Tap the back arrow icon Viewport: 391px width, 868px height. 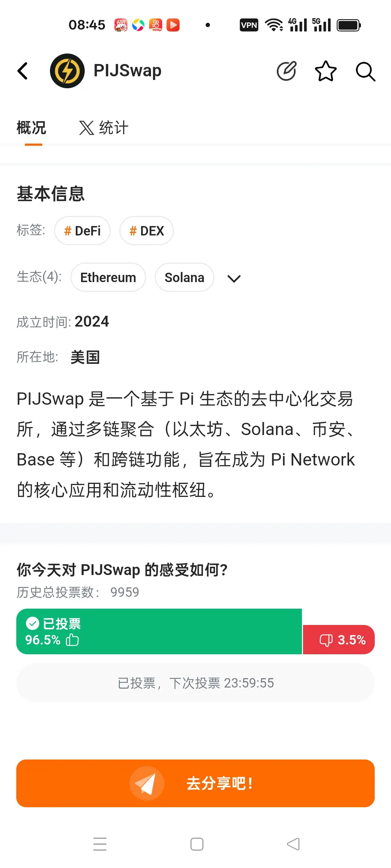22,71
